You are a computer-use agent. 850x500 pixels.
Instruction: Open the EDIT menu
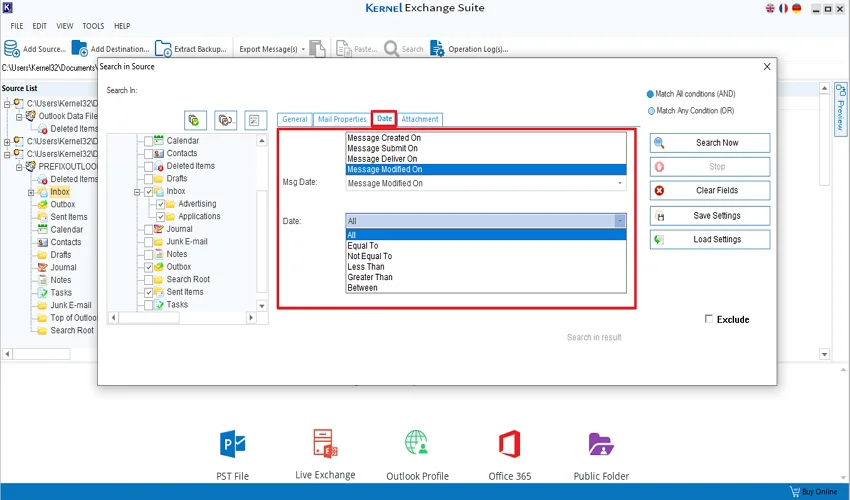39,26
